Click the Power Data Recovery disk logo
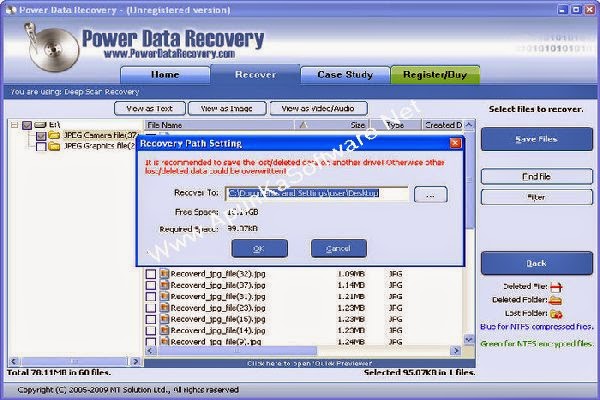 point(50,48)
